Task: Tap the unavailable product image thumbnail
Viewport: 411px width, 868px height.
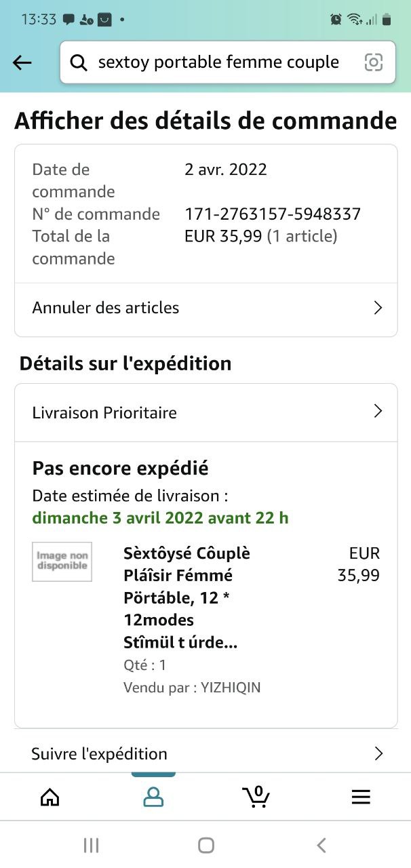Action: coord(62,561)
